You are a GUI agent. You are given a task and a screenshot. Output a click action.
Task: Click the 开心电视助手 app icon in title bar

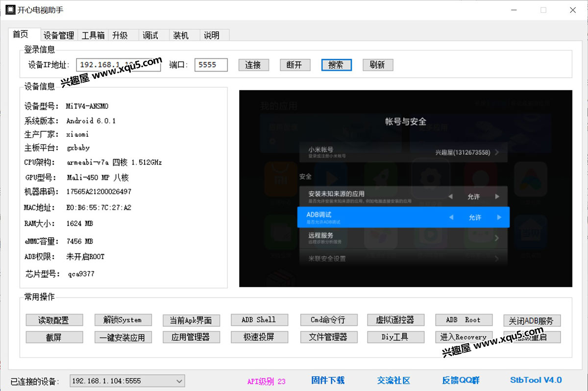(x=10, y=10)
